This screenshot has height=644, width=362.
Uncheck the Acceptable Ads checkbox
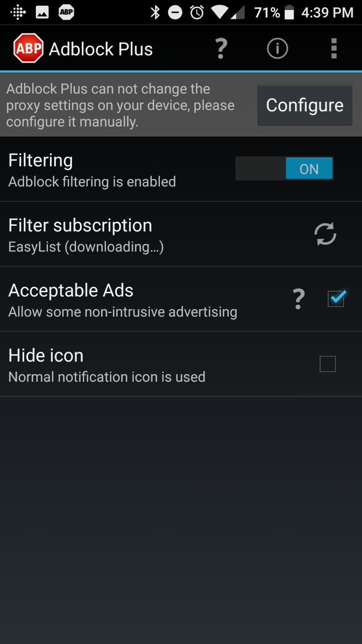click(336, 298)
